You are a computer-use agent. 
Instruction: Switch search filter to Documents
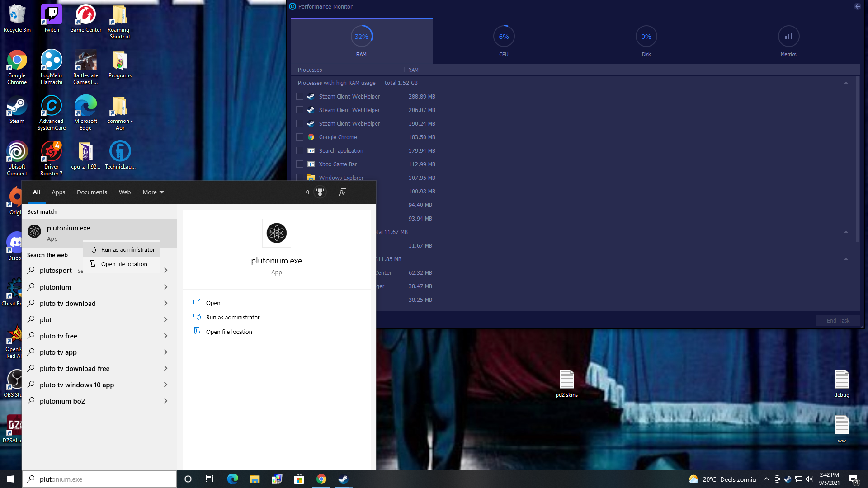(92, 192)
